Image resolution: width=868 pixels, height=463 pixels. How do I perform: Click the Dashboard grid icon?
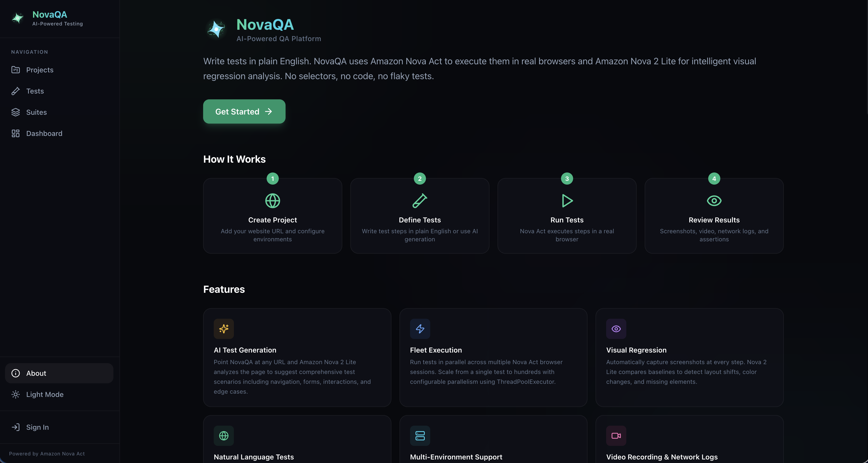pos(16,134)
